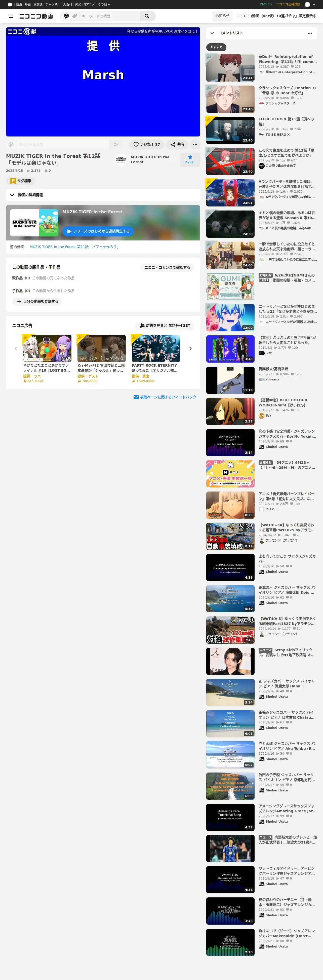Select the おすすめ tab
This screenshot has height=980, width=323.
coord(216,47)
